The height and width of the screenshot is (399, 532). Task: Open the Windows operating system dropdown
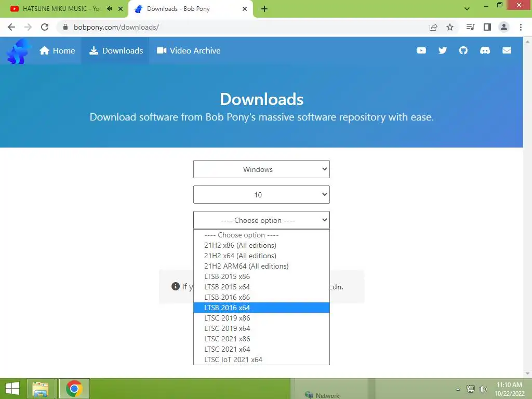click(261, 169)
